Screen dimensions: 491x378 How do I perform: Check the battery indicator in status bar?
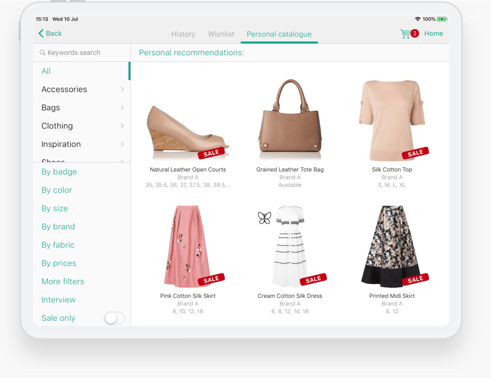[x=442, y=19]
